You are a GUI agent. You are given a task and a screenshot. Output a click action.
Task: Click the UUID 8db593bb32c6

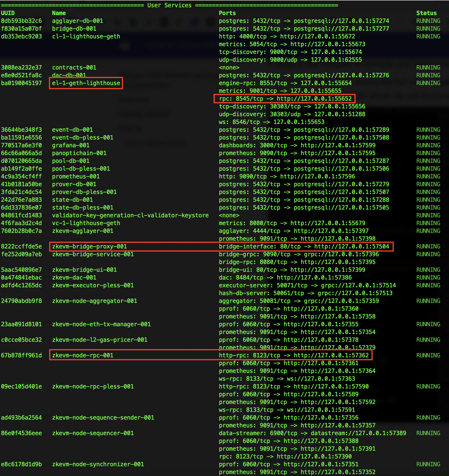coord(21,21)
